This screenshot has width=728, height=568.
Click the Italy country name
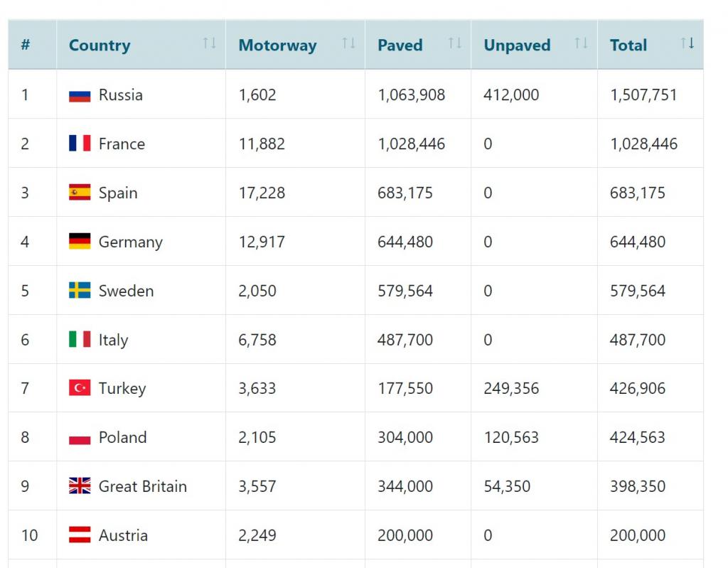pyautogui.click(x=114, y=340)
